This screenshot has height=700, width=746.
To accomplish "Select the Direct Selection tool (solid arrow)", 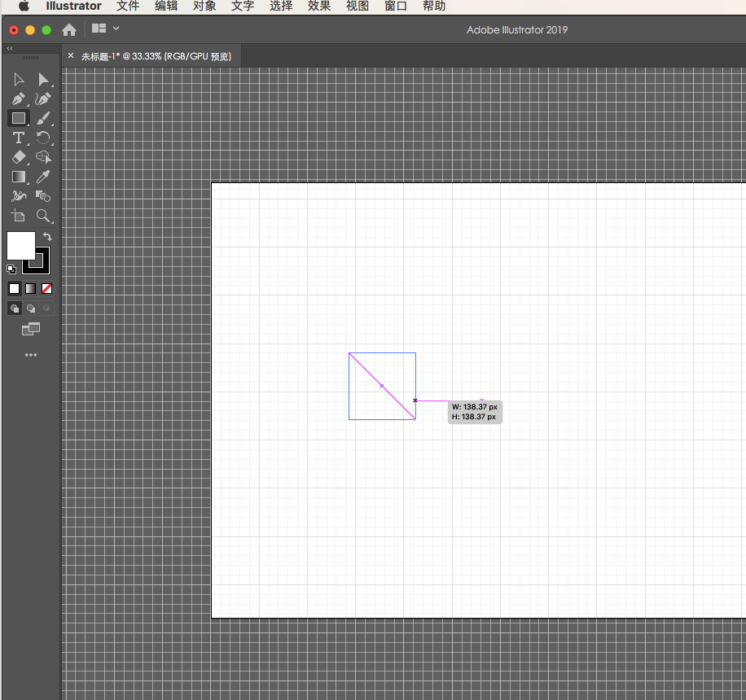I will pos(43,80).
